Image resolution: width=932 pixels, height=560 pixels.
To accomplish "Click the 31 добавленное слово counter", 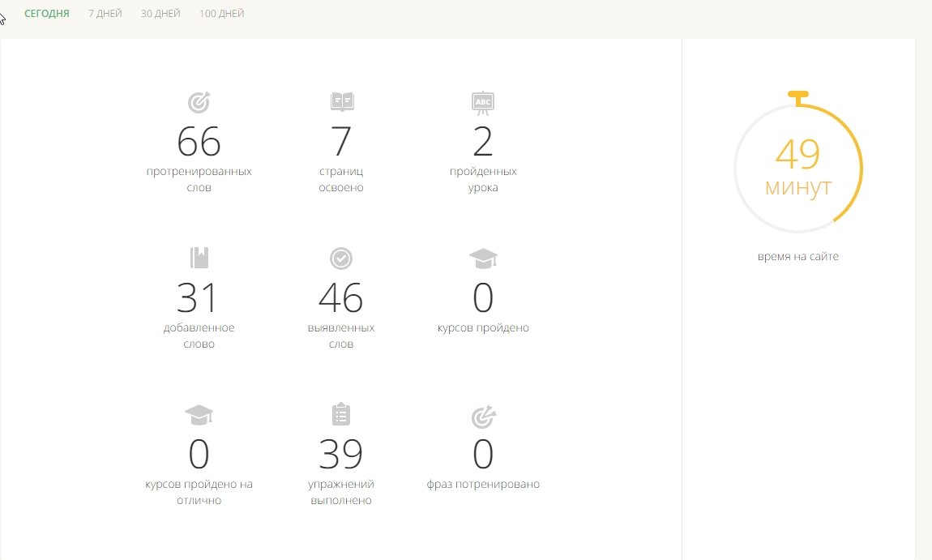I will pyautogui.click(x=199, y=298).
